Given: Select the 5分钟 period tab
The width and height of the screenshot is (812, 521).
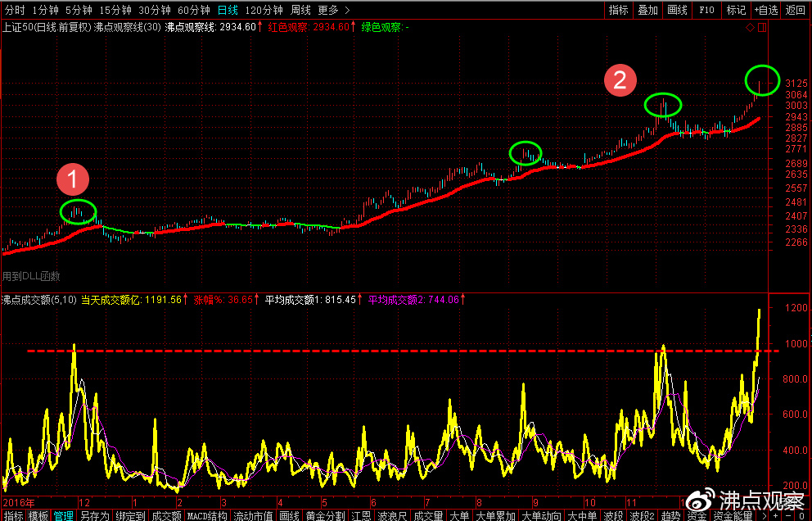Looking at the screenshot, I should click(x=79, y=10).
